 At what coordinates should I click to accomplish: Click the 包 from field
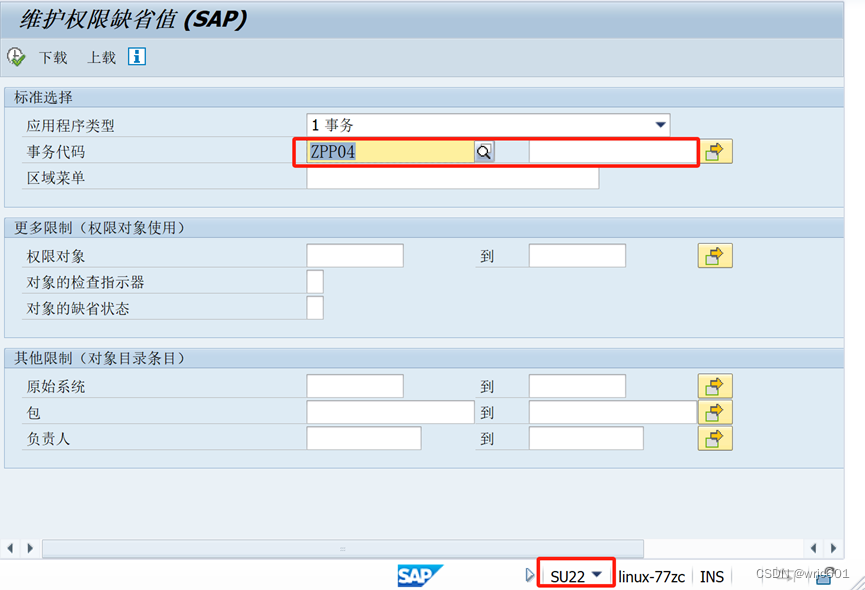click(390, 412)
